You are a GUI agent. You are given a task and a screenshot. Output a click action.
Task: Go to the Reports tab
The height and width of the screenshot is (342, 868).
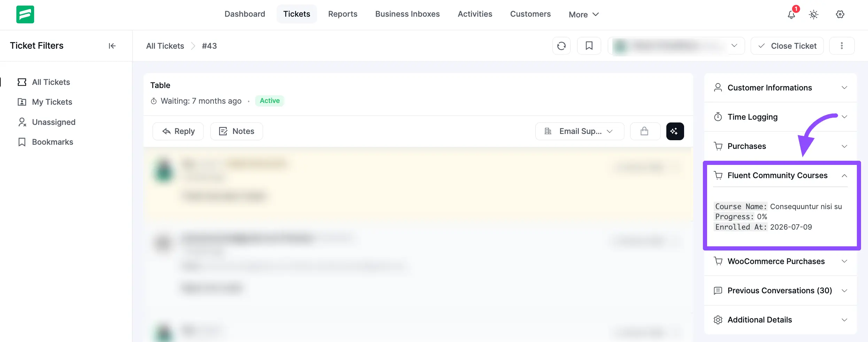pos(343,14)
